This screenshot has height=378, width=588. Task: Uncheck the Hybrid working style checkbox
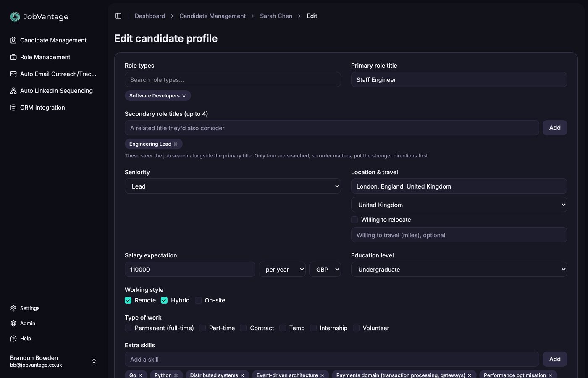tap(164, 300)
